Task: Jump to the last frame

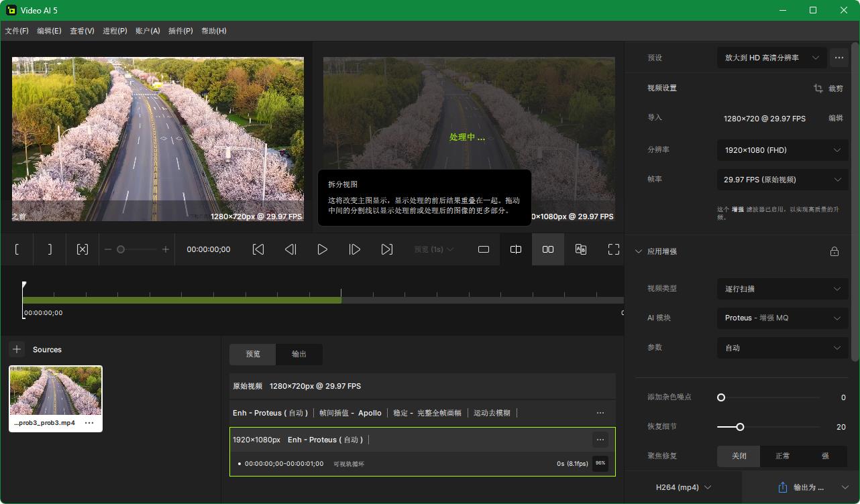Action: coord(387,249)
